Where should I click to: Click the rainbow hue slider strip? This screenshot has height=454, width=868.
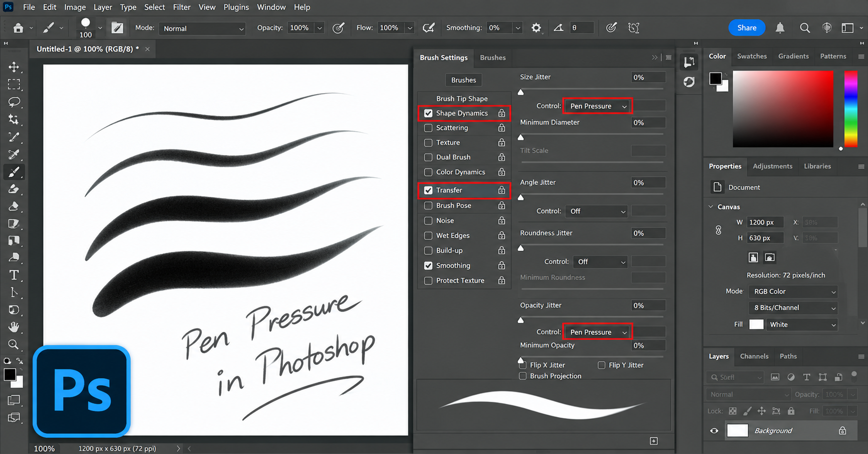(850, 109)
